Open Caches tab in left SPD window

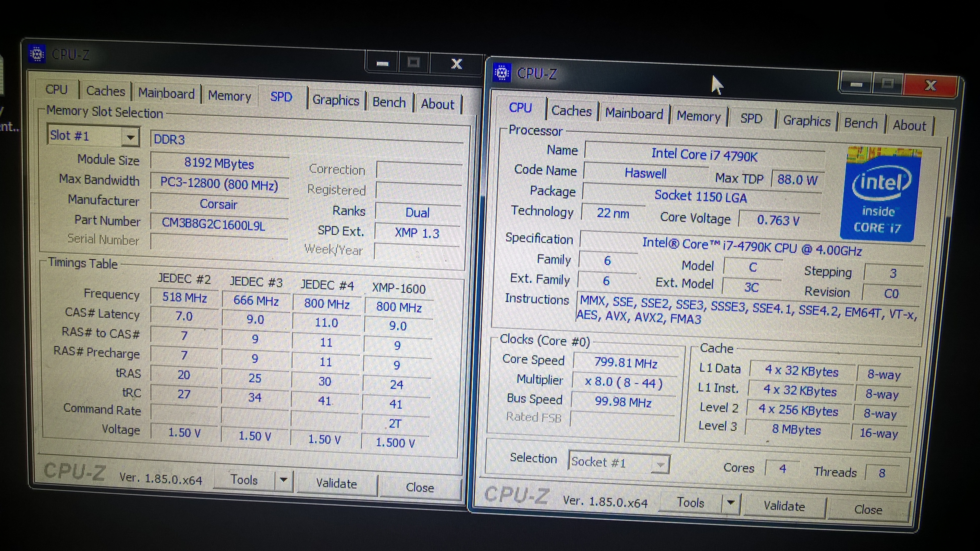[x=105, y=91]
